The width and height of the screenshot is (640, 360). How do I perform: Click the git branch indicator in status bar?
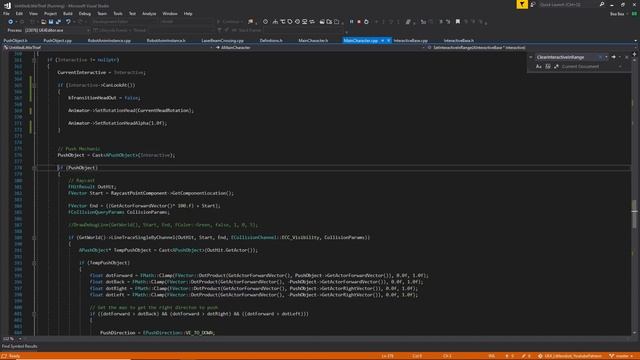tap(622, 356)
